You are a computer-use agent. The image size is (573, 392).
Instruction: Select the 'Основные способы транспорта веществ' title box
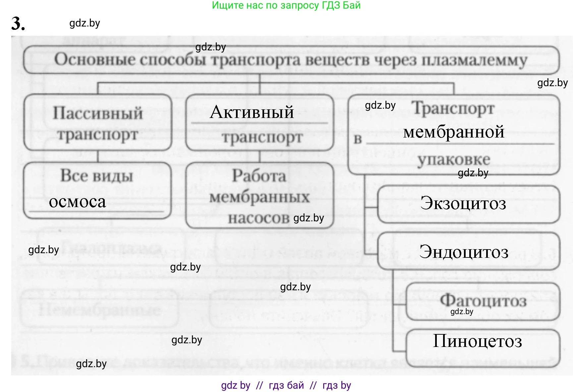(291, 60)
